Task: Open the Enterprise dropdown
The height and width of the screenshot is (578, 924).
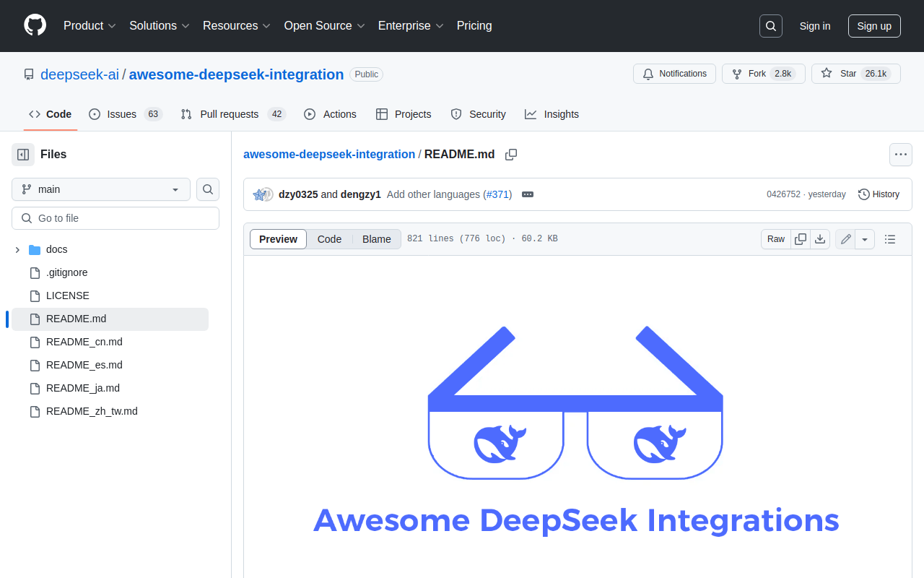Action: [x=411, y=26]
